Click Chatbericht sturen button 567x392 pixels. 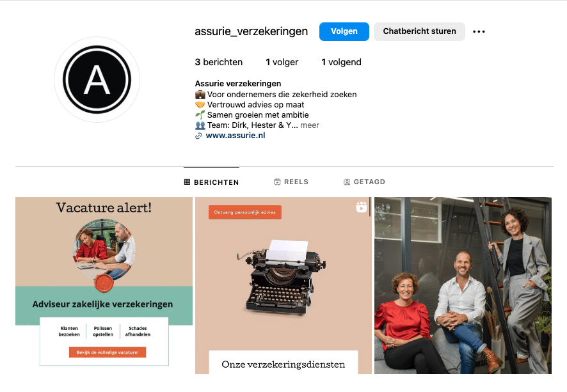pos(419,31)
